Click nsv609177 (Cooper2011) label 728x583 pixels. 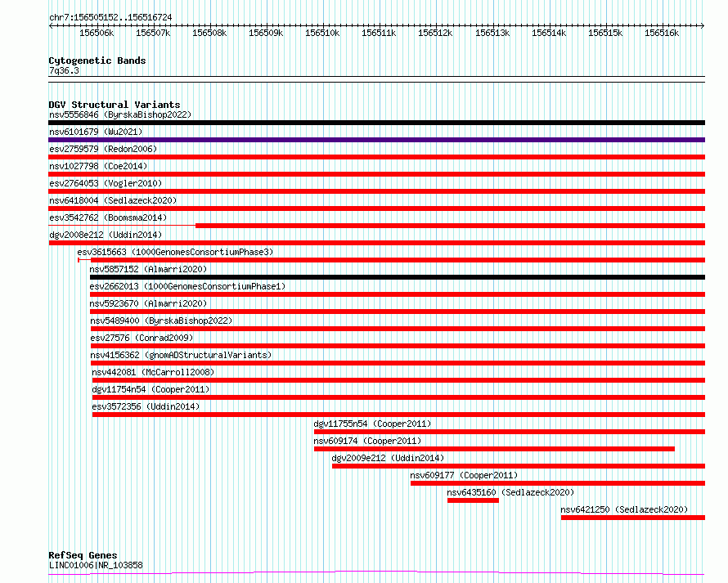click(464, 475)
